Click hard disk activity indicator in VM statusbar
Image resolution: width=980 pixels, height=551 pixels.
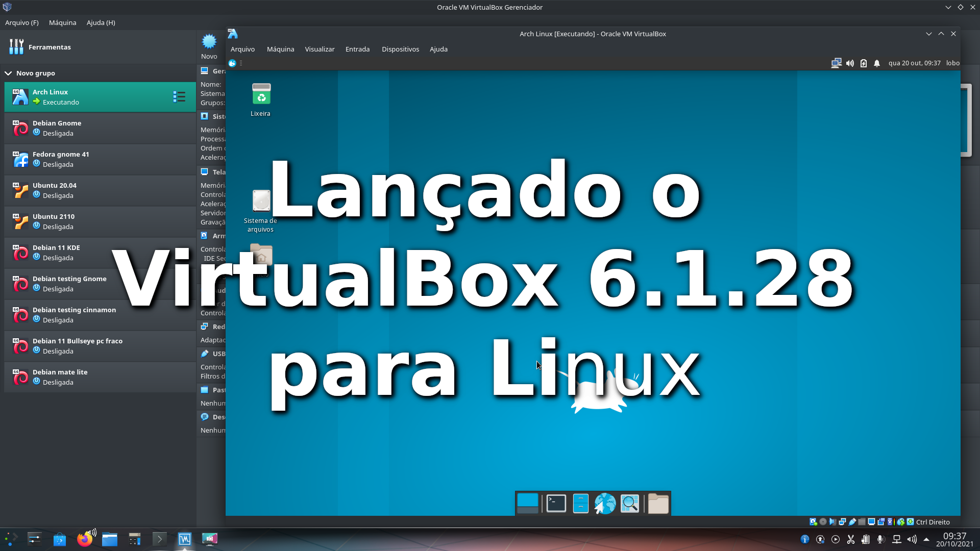pyautogui.click(x=813, y=522)
